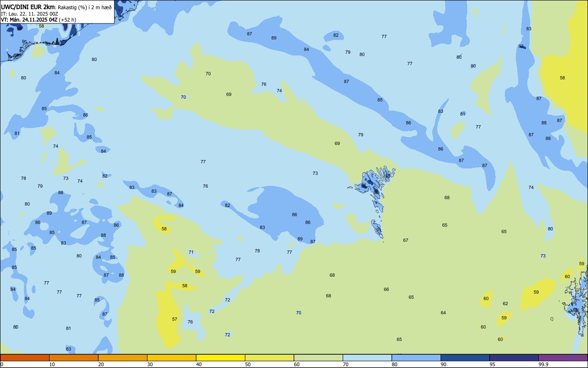Click the dark blue 90–95 legend swatch

[465, 357]
